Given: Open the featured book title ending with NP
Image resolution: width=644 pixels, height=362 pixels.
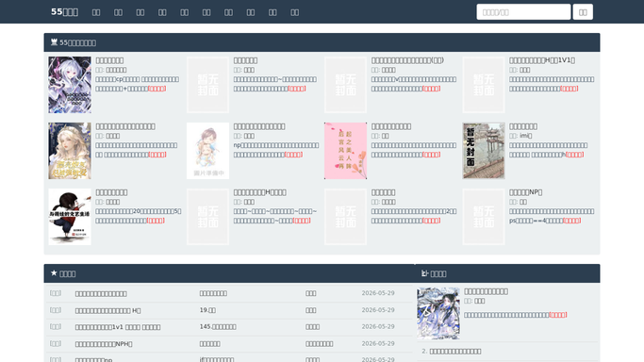Looking at the screenshot, I should click(526, 192).
